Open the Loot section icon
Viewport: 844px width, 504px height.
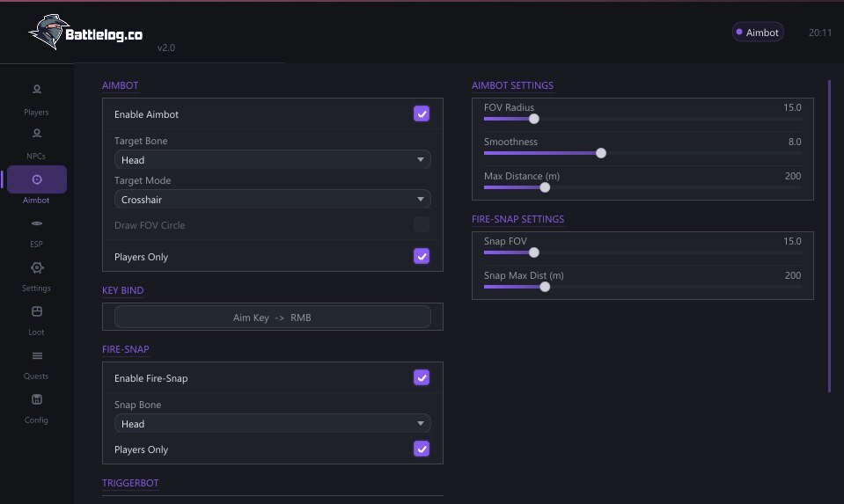click(37, 311)
